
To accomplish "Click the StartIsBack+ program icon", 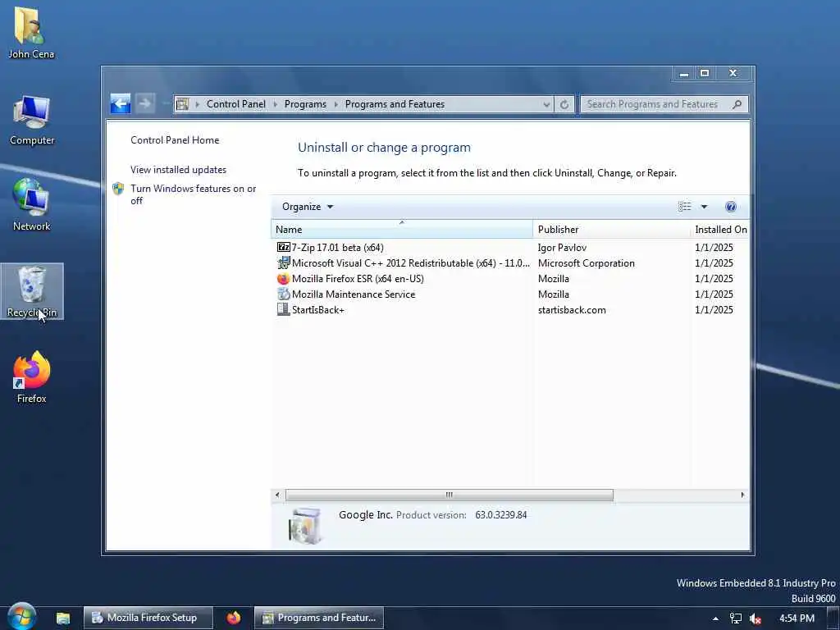I will (x=283, y=309).
